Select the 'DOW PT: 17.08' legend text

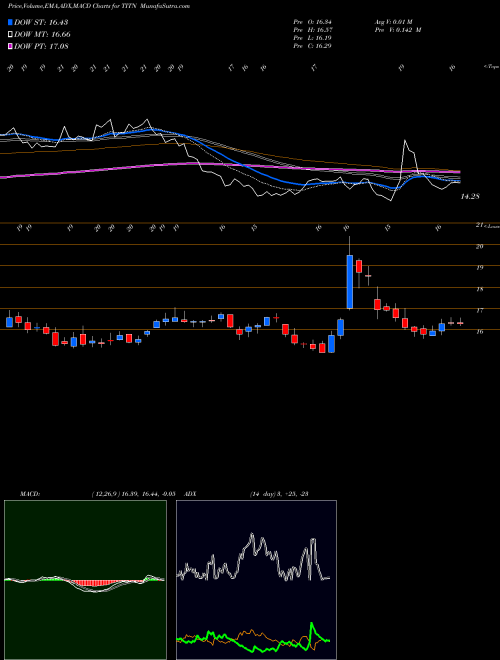point(41,46)
